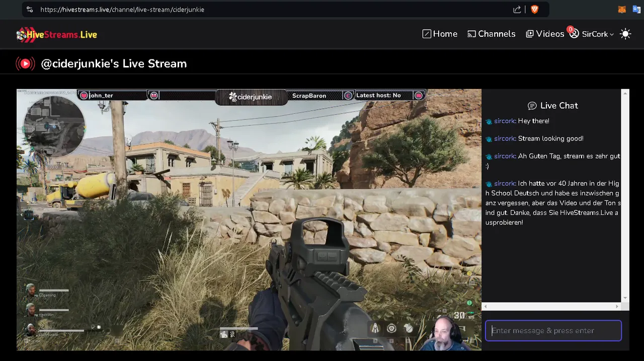The image size is (644, 361).
Task: Click the share page icon in the address bar
Action: point(517,10)
